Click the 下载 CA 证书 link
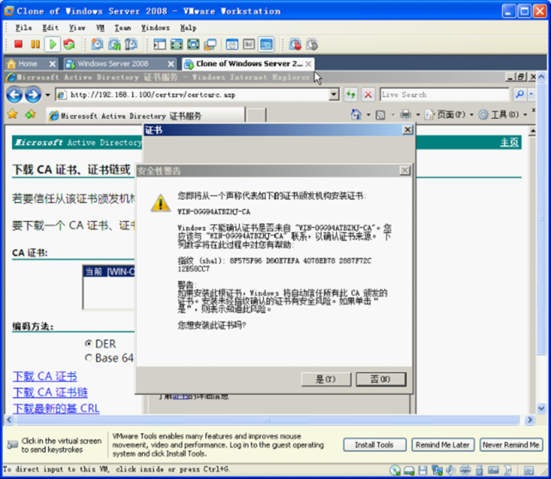The width and height of the screenshot is (551, 479). [x=45, y=376]
